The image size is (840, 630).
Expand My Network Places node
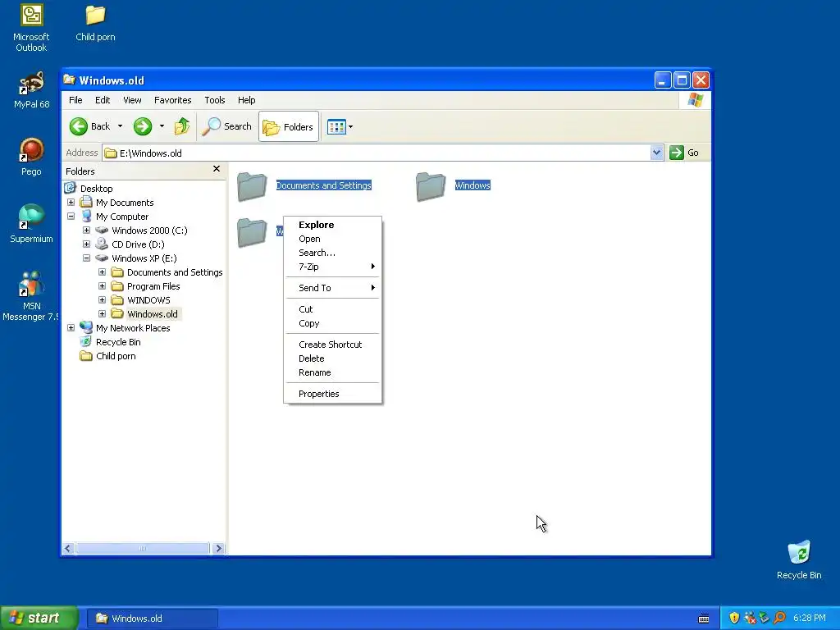[71, 328]
